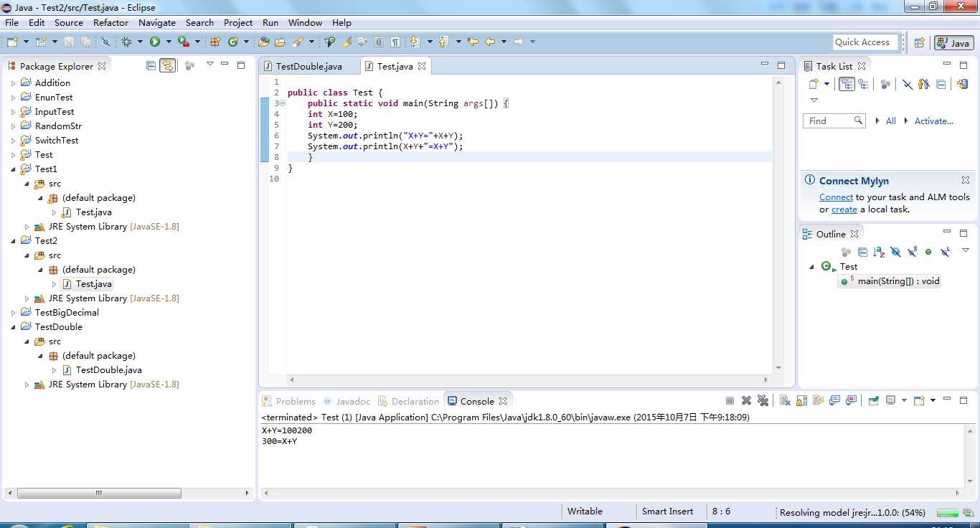The height and width of the screenshot is (528, 980).
Task: Toggle Scheduled view in Task List
Action: [x=863, y=84]
